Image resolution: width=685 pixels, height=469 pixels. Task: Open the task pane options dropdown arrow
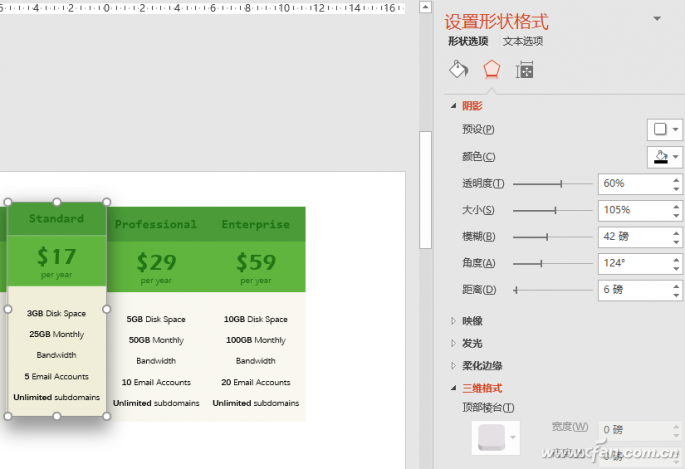pos(657,18)
